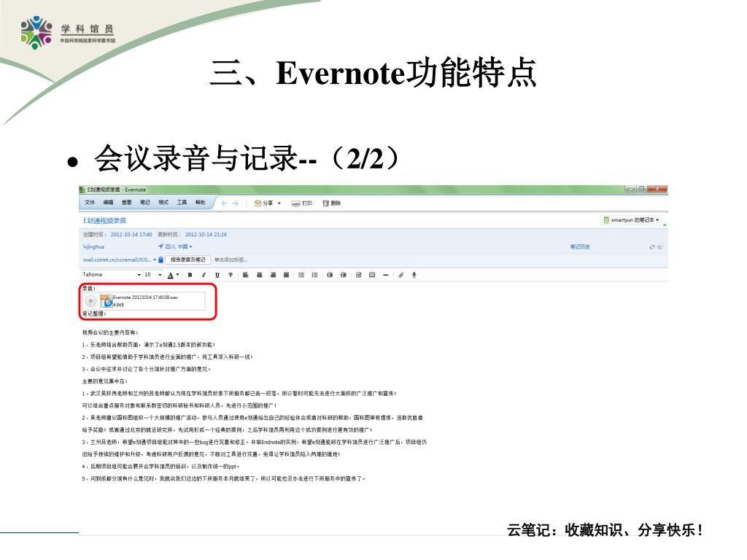
Task: Play the Evernote 20121014 wav recording
Action: point(90,301)
